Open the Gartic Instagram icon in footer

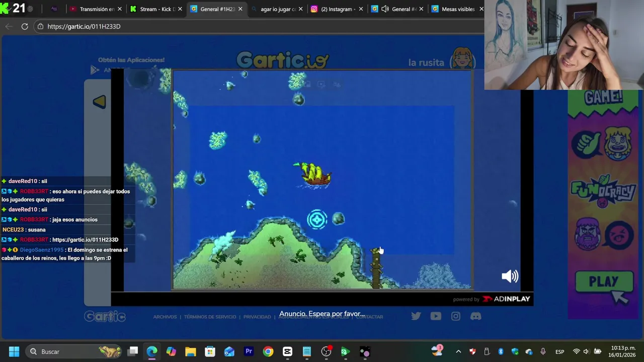456,316
